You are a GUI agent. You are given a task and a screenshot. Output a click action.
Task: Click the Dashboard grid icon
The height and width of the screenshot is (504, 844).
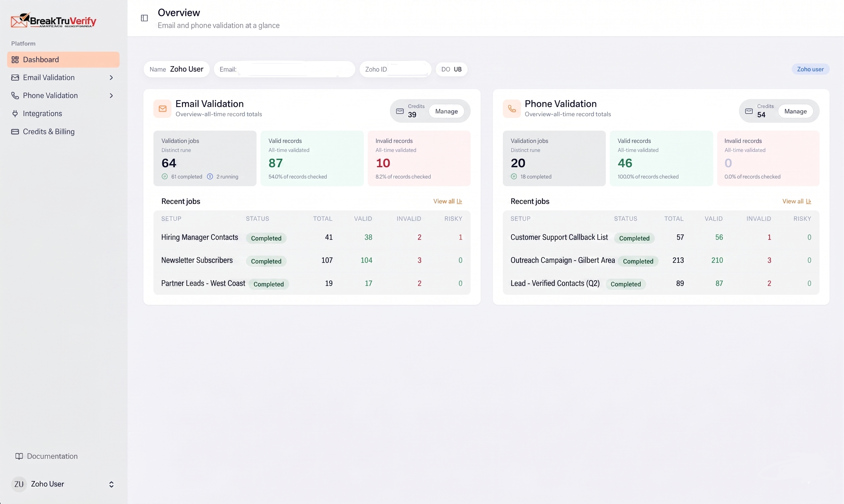pyautogui.click(x=15, y=60)
